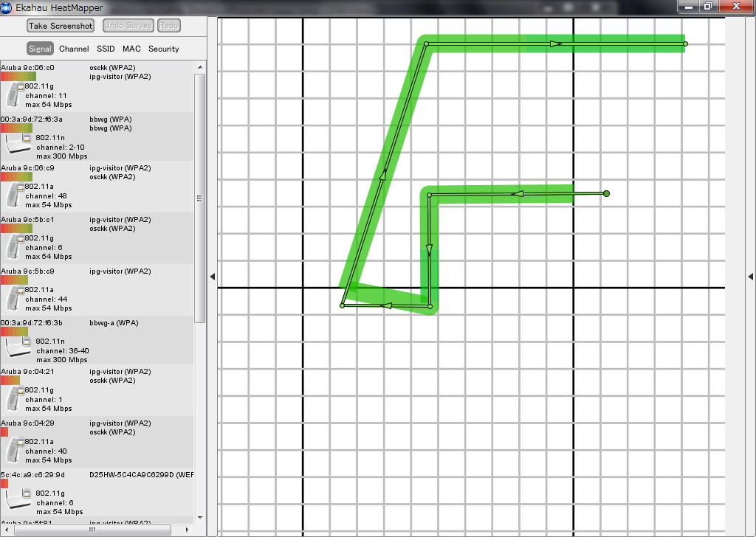Click the greyed Redo button
The image size is (756, 537).
coord(169,26)
